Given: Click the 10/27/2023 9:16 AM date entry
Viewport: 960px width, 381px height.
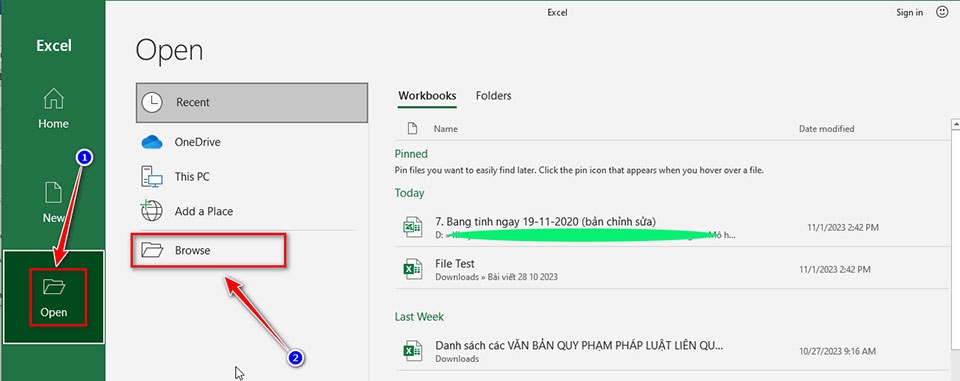Looking at the screenshot, I should click(x=838, y=352).
